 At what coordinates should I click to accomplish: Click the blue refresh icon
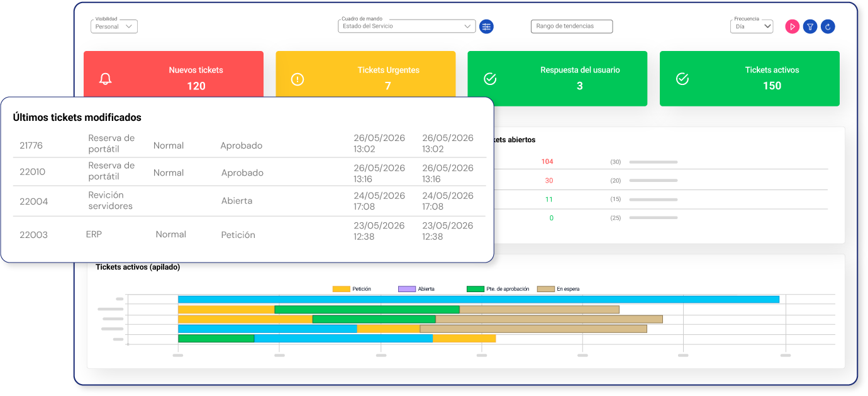(x=828, y=26)
